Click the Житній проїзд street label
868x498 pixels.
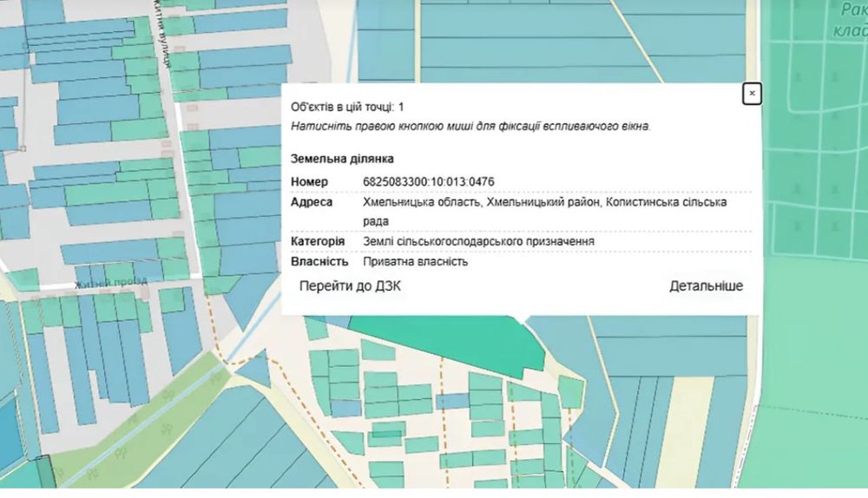111,283
